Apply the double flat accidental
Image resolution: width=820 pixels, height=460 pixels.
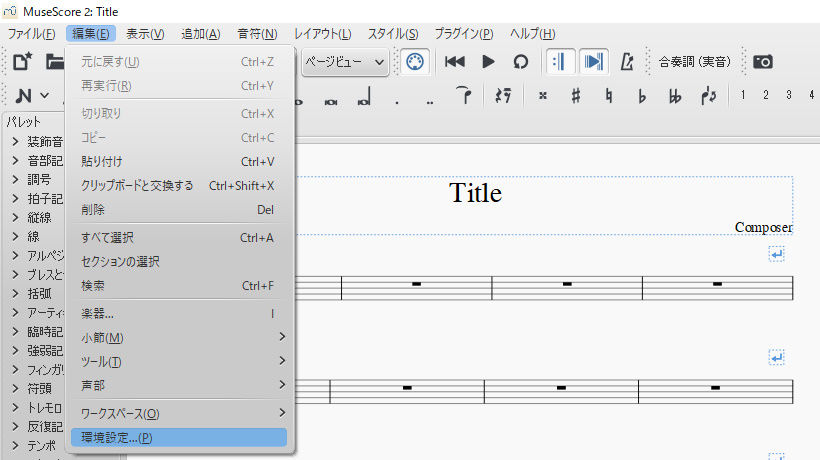(675, 96)
